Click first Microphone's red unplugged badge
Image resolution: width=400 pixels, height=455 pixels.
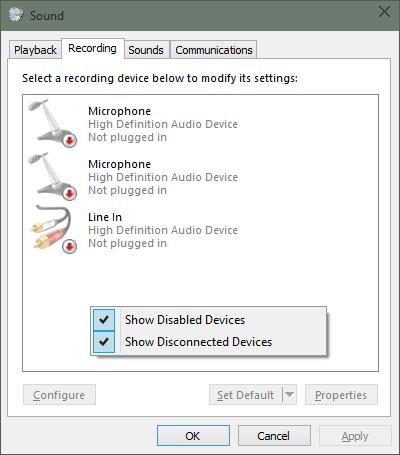[69, 140]
